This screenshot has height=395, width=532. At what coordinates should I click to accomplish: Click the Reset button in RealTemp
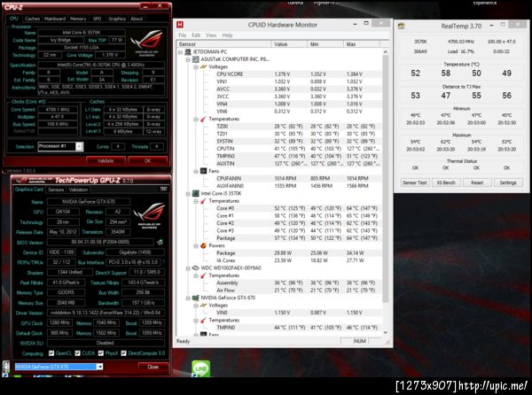coord(477,182)
